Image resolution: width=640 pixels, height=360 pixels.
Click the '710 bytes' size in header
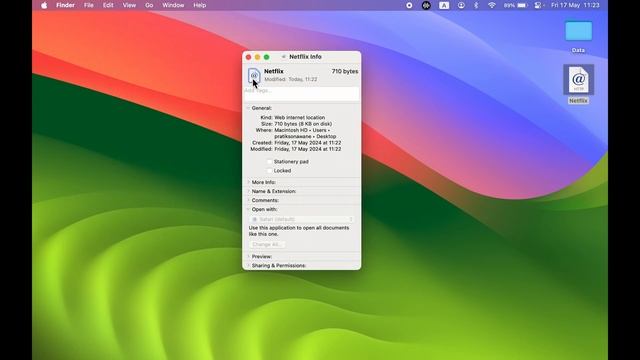[x=345, y=71]
